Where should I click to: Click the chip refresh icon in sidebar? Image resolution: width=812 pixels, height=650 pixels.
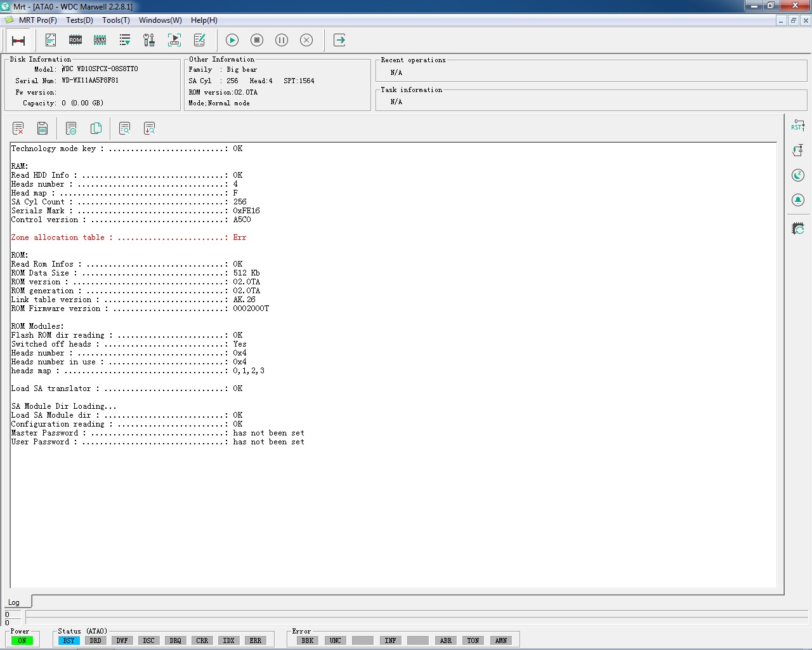[x=798, y=228]
